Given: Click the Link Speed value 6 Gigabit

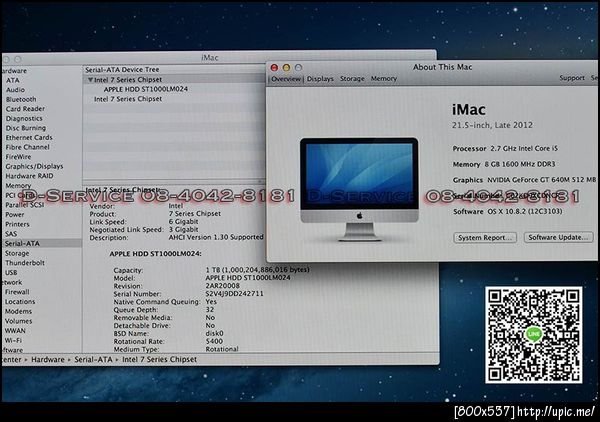Looking at the screenshot, I should tap(183, 222).
